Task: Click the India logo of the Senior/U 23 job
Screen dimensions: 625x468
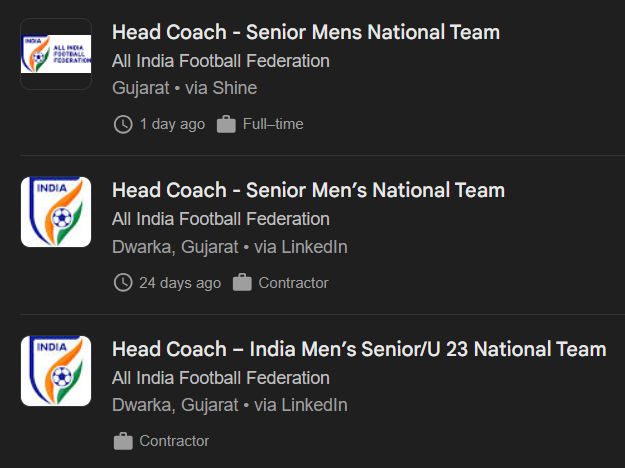Action: [56, 371]
